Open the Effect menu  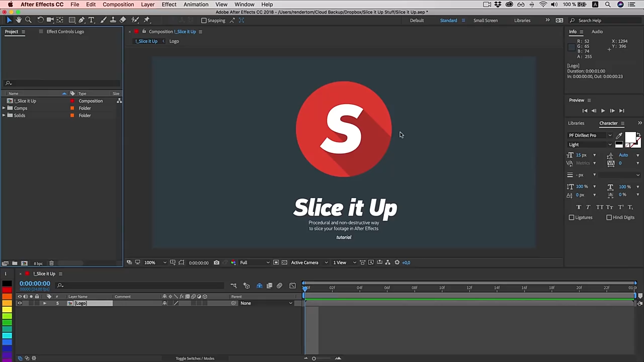point(169,5)
